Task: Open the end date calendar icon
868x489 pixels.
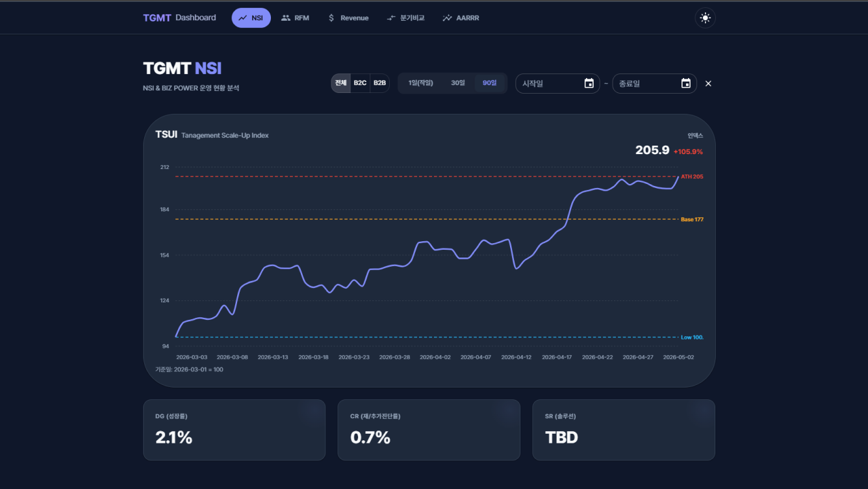Action: coord(686,83)
